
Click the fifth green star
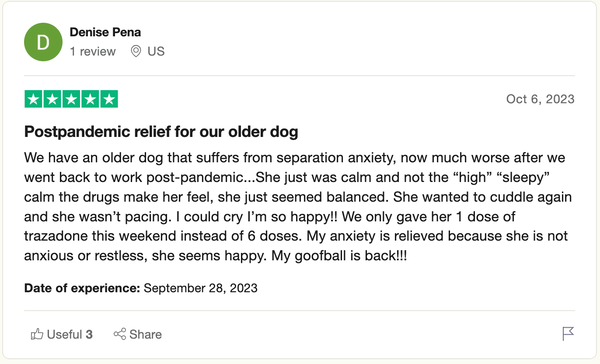pos(109,99)
